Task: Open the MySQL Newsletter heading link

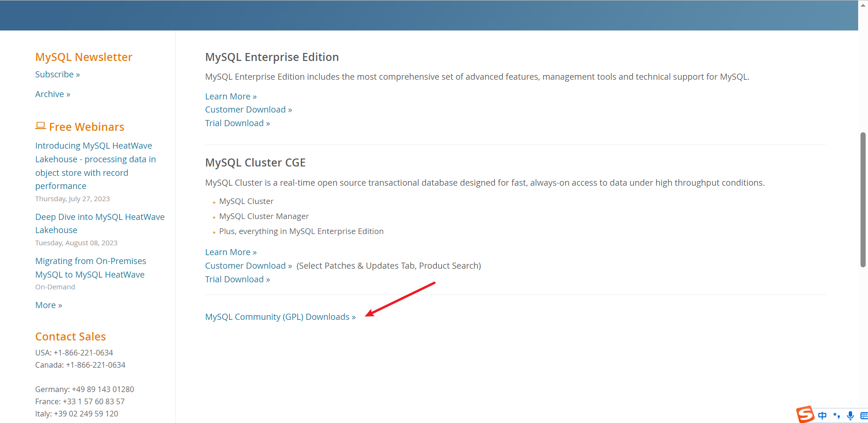Action: pos(83,57)
